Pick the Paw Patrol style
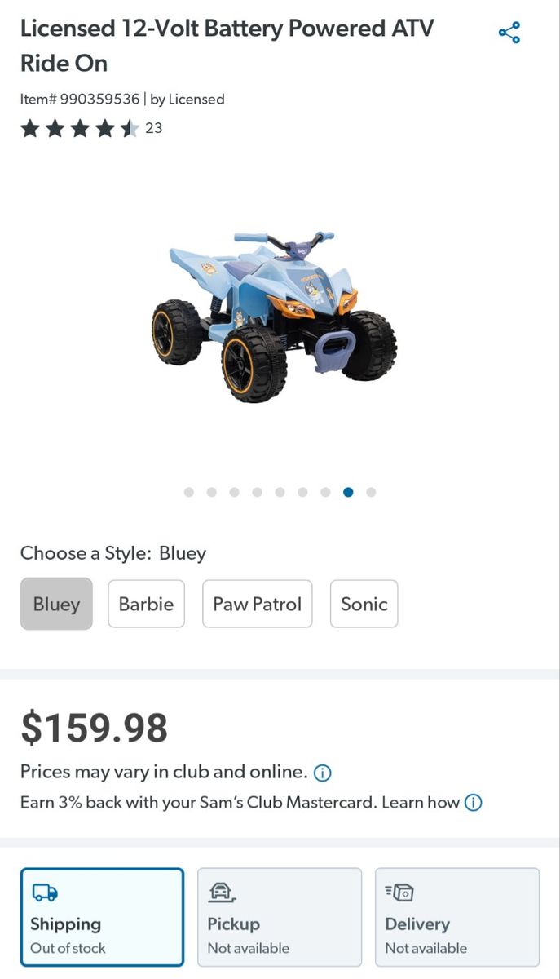 coord(258,604)
